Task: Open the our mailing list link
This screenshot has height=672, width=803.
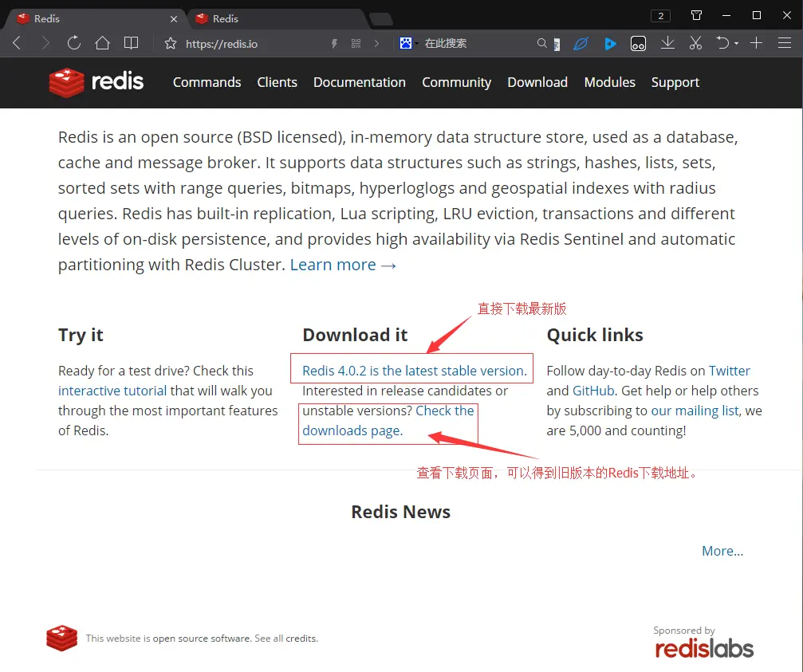Action: click(x=695, y=411)
